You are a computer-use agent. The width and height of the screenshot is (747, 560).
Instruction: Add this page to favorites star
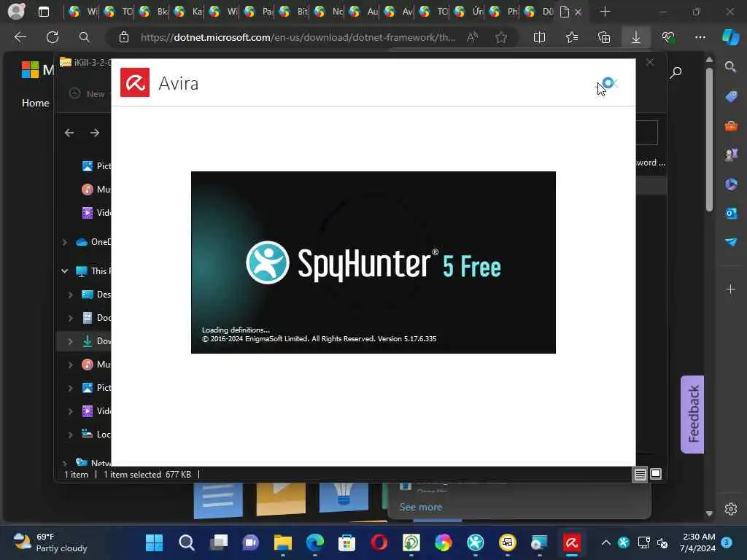[500, 37]
